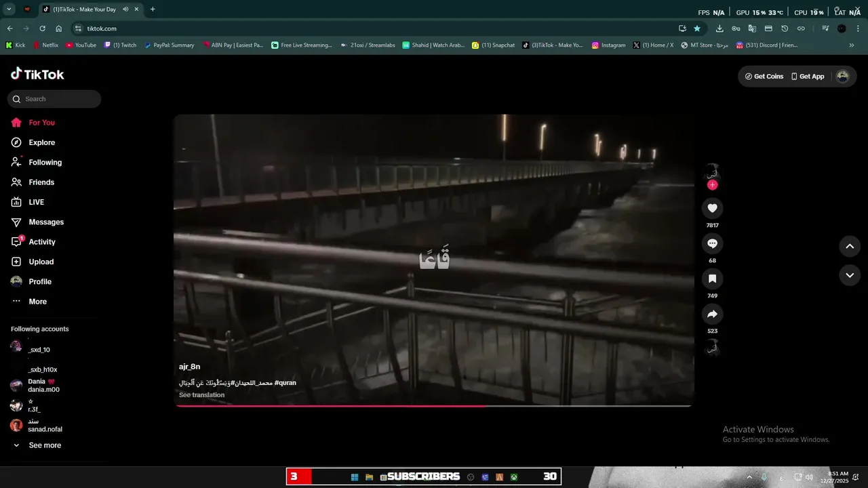
Task: Like the video with heart icon
Action: point(712,208)
